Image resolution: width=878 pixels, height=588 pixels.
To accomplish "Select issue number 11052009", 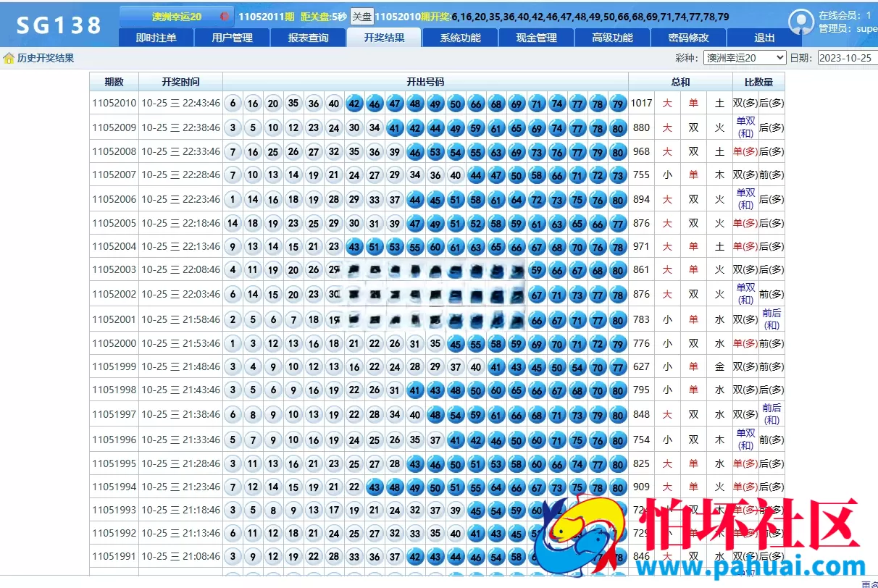I will click(114, 127).
